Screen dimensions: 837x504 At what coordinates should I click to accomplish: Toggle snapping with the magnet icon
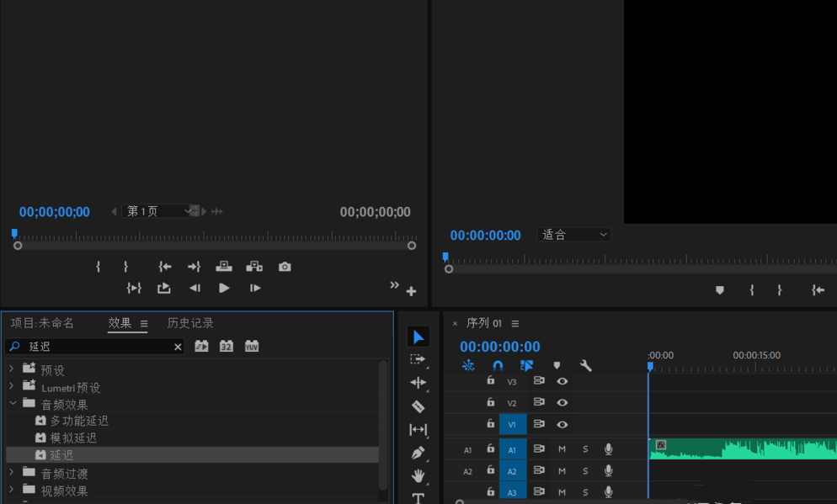tap(498, 364)
